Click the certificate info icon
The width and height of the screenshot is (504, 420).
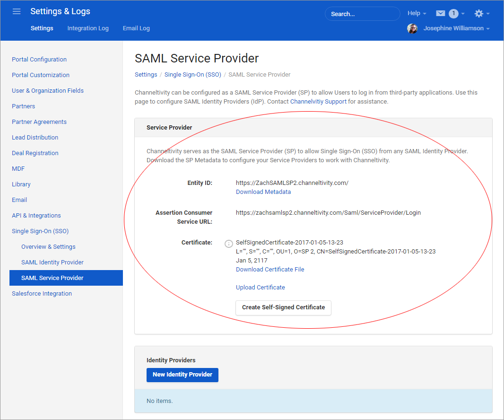point(228,244)
